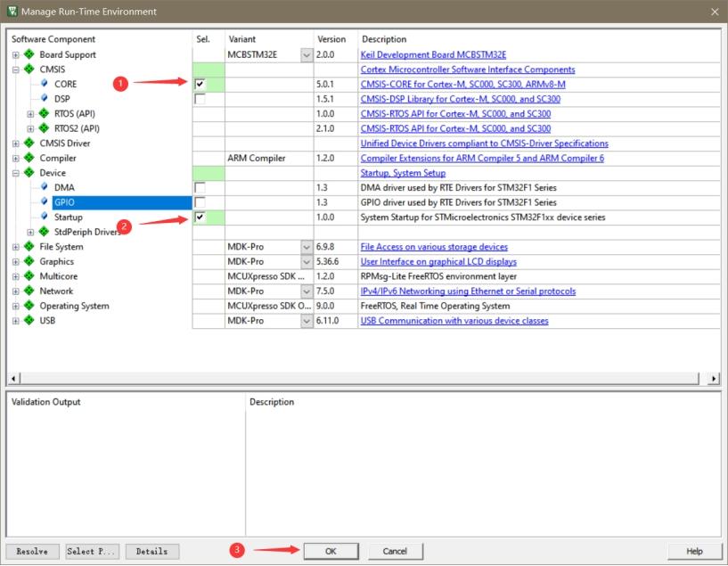Click the green diamond icon beside RTOS (API)
The height and width of the screenshot is (566, 728).
[x=44, y=113]
